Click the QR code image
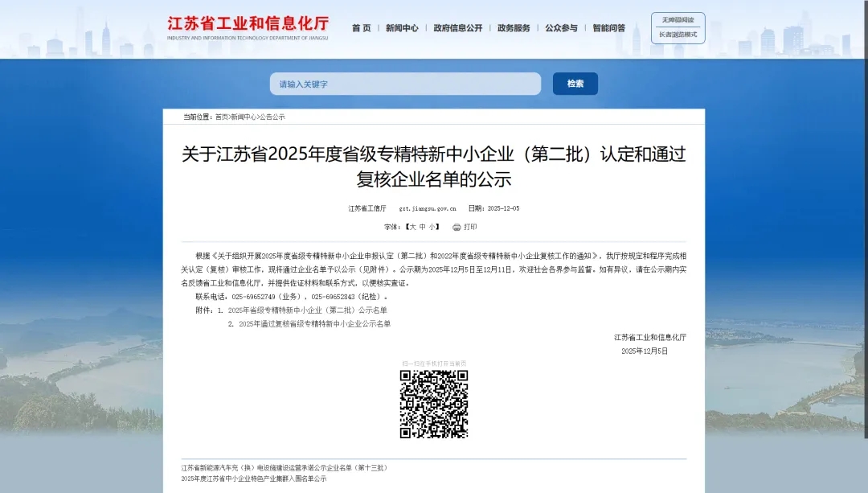 (x=434, y=404)
